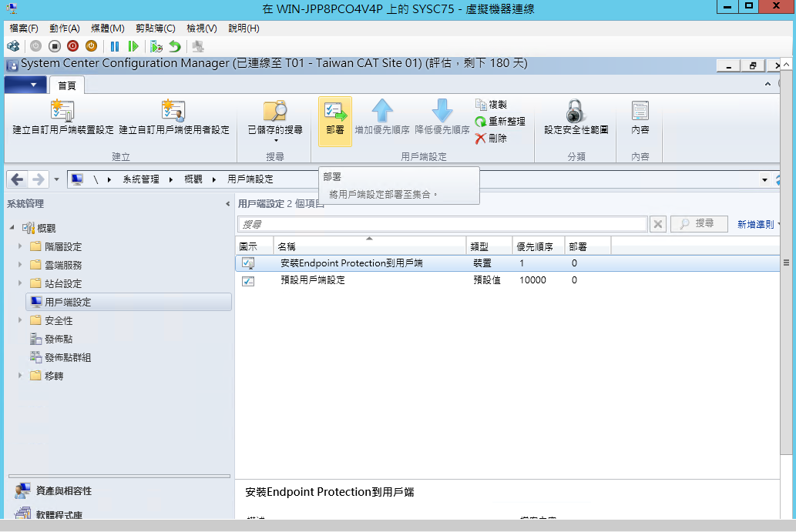The image size is (796, 532).
Task: Click the computer icon in the breadcrumb bar
Action: pyautogui.click(x=77, y=179)
